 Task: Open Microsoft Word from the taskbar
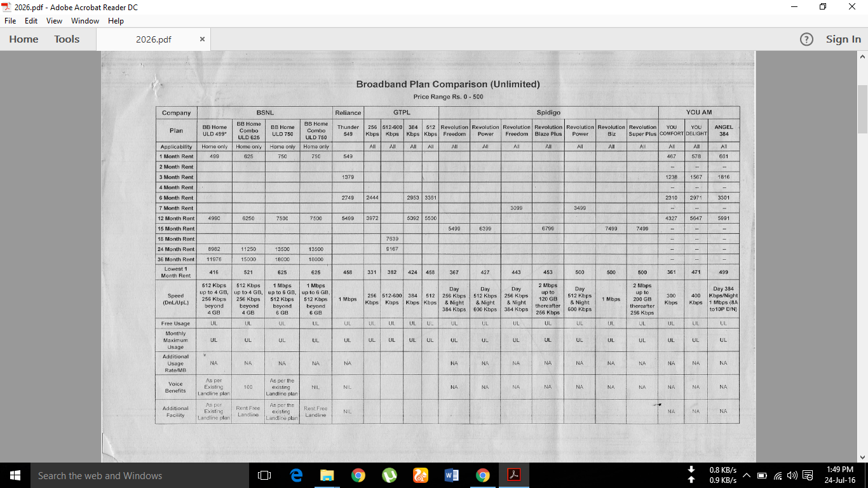[x=451, y=475]
